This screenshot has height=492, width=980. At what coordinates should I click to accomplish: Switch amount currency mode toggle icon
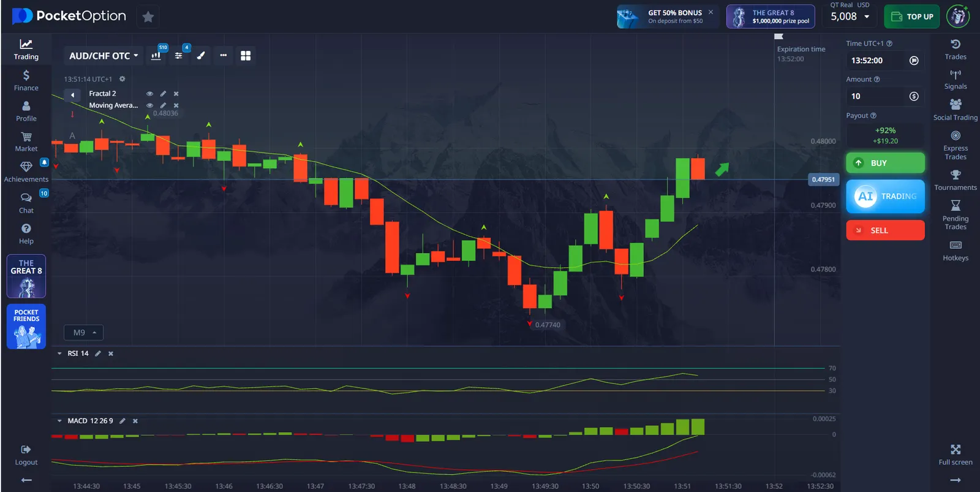(x=914, y=96)
